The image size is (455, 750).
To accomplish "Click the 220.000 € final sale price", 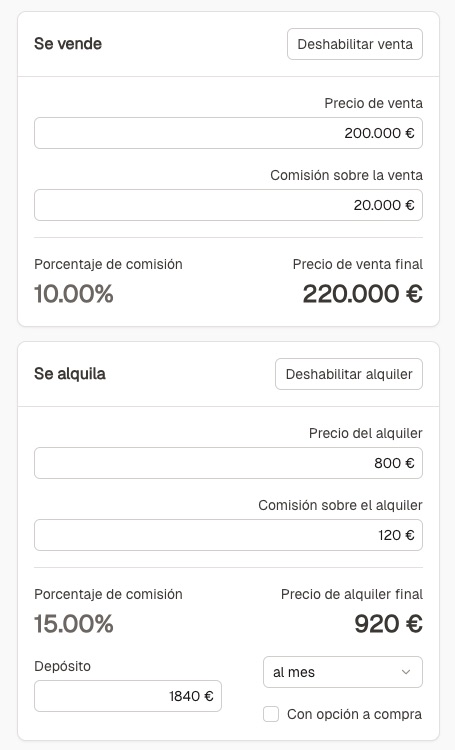I will tap(363, 294).
